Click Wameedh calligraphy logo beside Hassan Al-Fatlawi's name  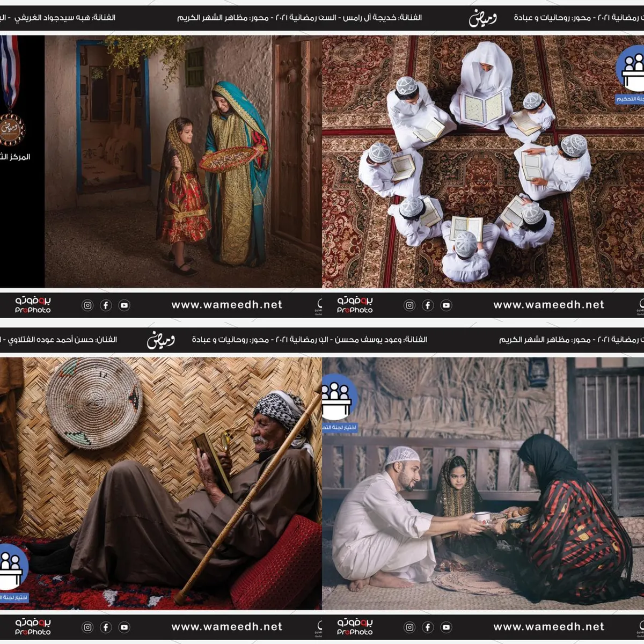pyautogui.click(x=161, y=341)
